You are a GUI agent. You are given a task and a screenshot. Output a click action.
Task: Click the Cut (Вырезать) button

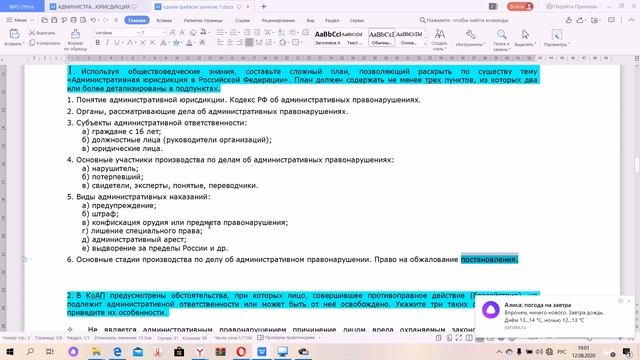click(x=42, y=33)
